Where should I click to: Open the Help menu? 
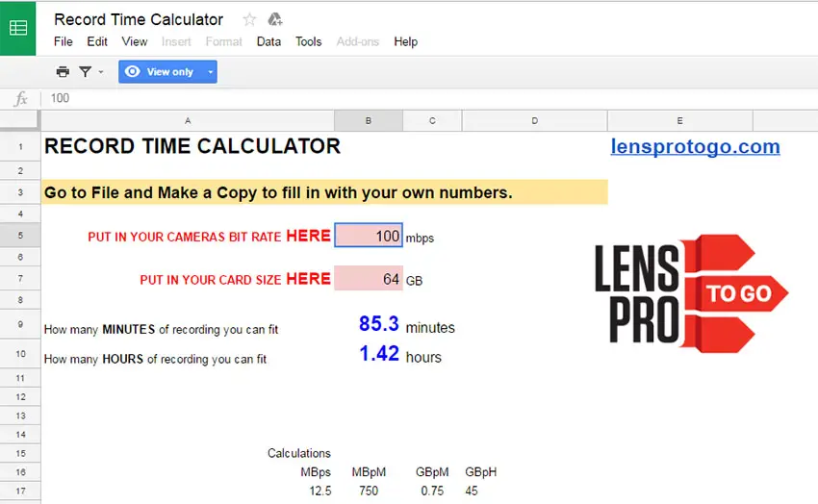(x=405, y=41)
